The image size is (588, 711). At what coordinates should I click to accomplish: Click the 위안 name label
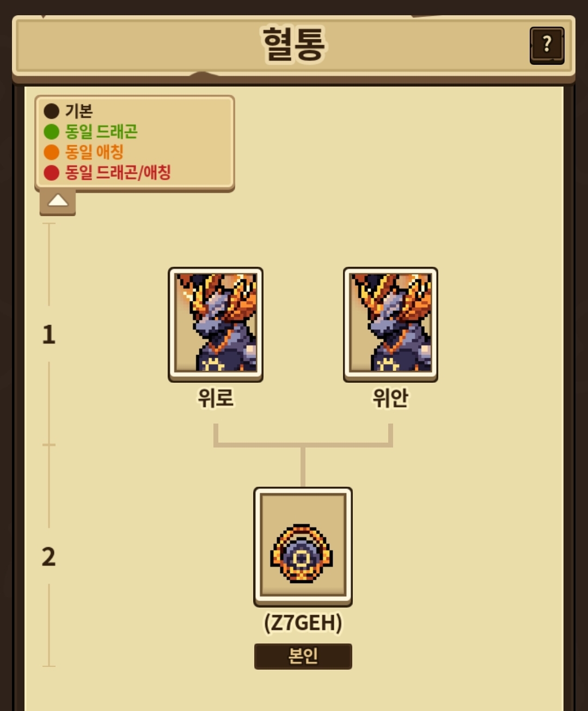point(390,397)
